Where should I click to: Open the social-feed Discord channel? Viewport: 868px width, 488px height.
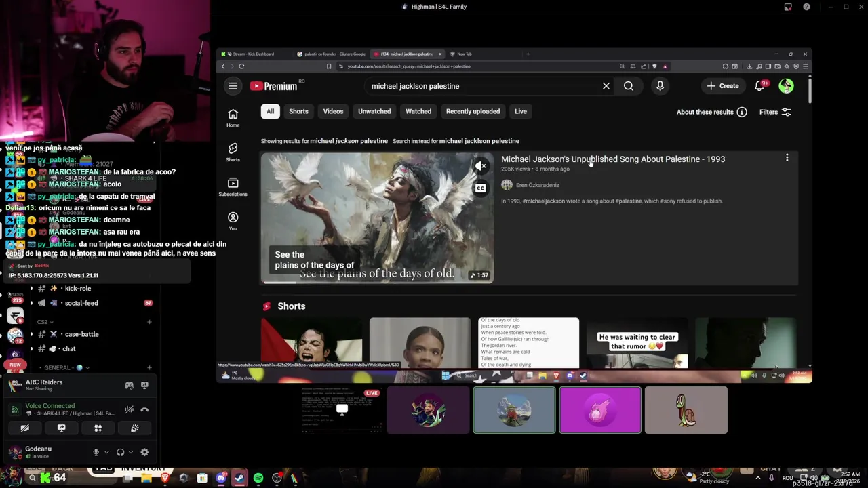tap(81, 303)
